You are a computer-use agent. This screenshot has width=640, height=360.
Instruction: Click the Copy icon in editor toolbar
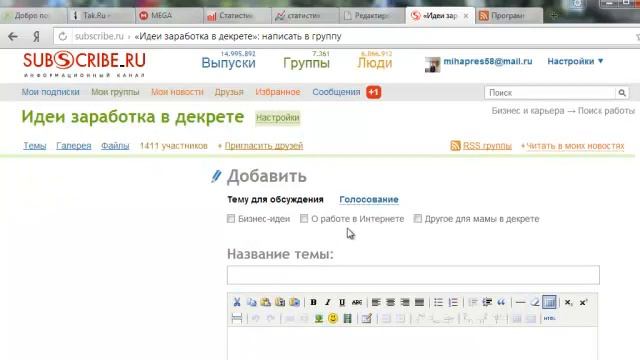(251, 302)
